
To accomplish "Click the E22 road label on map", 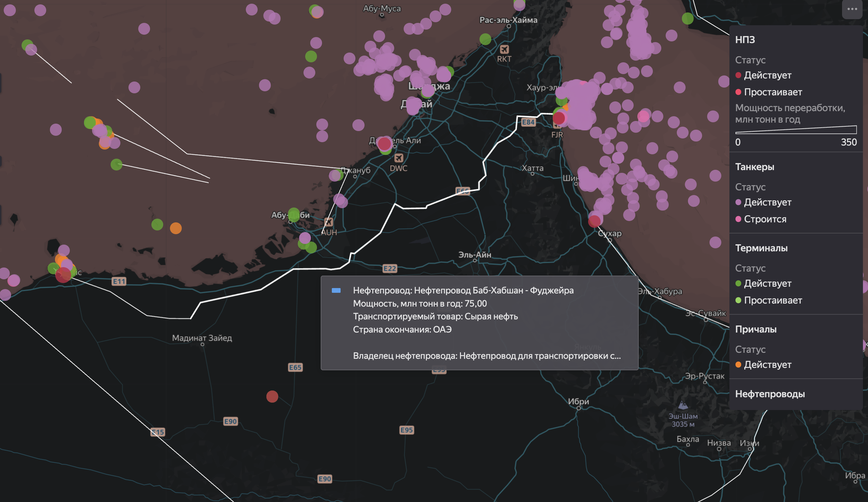I will tap(389, 269).
